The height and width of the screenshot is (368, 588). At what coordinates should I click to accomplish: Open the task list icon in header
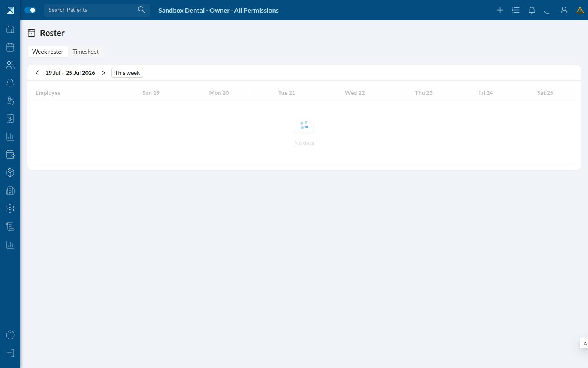(516, 10)
